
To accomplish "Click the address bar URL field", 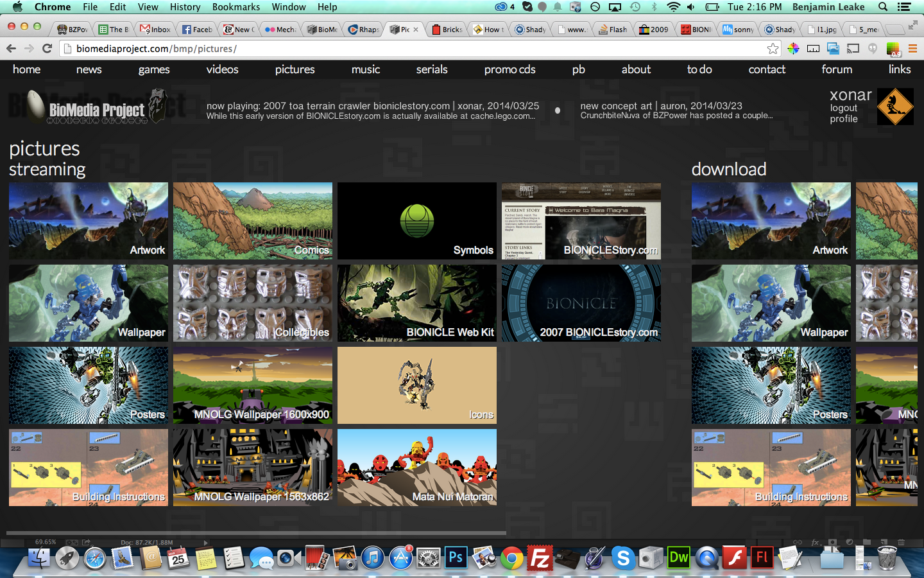I will point(417,48).
